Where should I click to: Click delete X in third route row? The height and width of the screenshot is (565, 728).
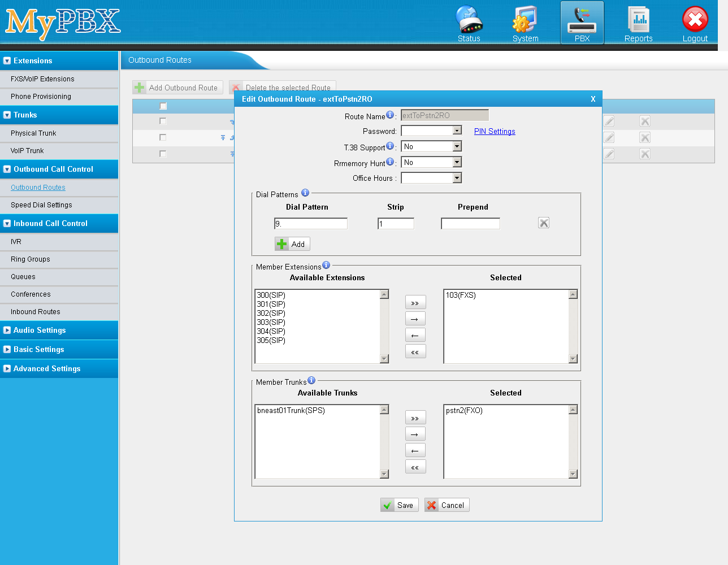tap(645, 154)
